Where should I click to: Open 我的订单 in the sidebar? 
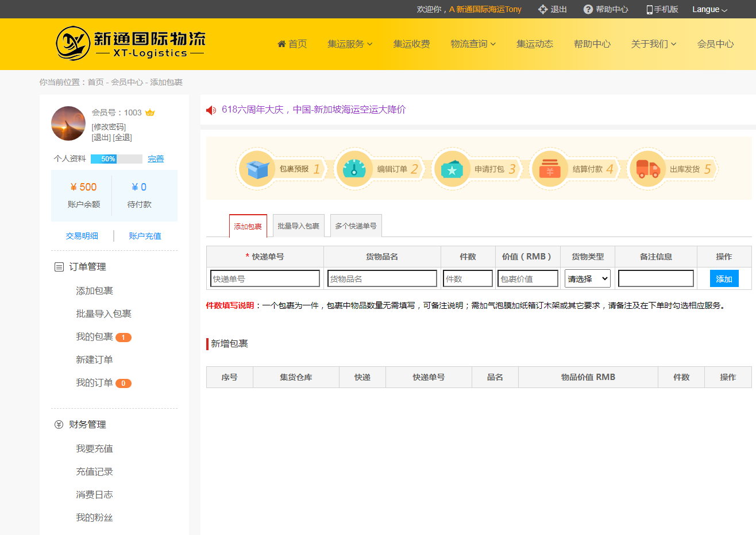click(94, 383)
